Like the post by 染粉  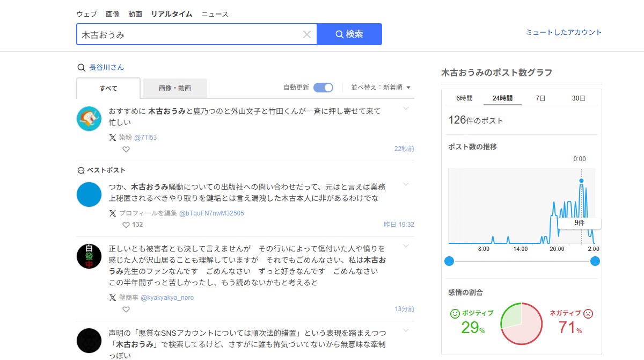[x=126, y=149]
